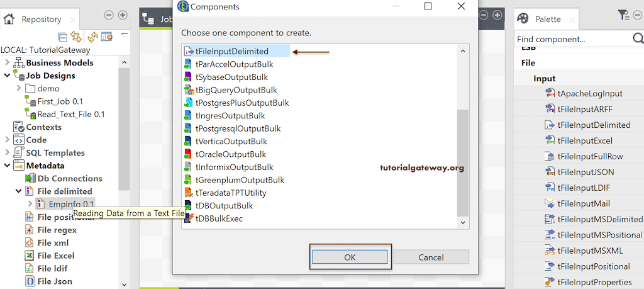Close the Palette tab

572,20
